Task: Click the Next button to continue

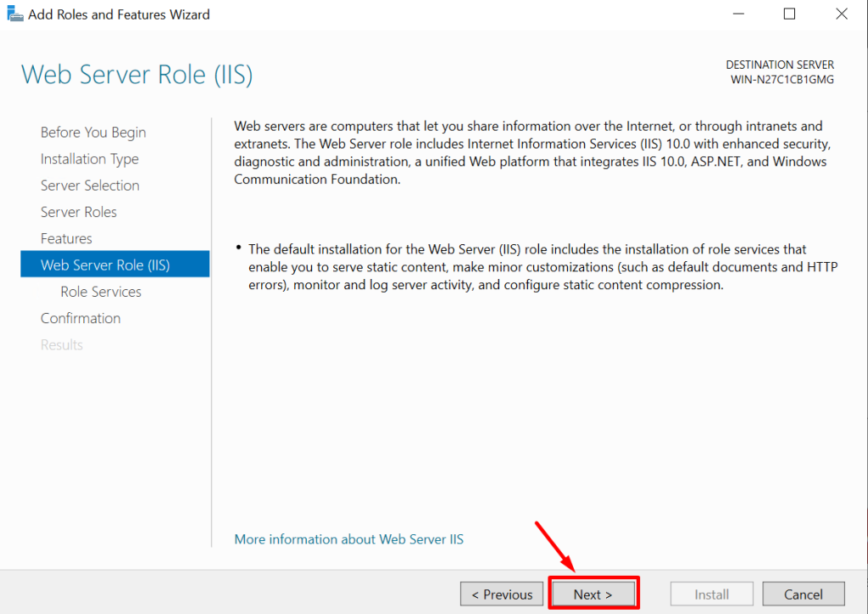Action: pyautogui.click(x=593, y=594)
